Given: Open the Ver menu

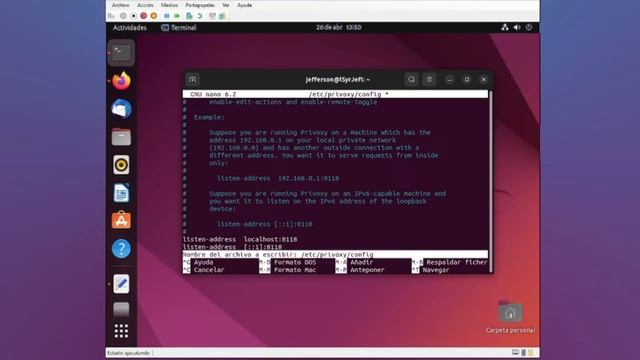Looking at the screenshot, I should [226, 5].
